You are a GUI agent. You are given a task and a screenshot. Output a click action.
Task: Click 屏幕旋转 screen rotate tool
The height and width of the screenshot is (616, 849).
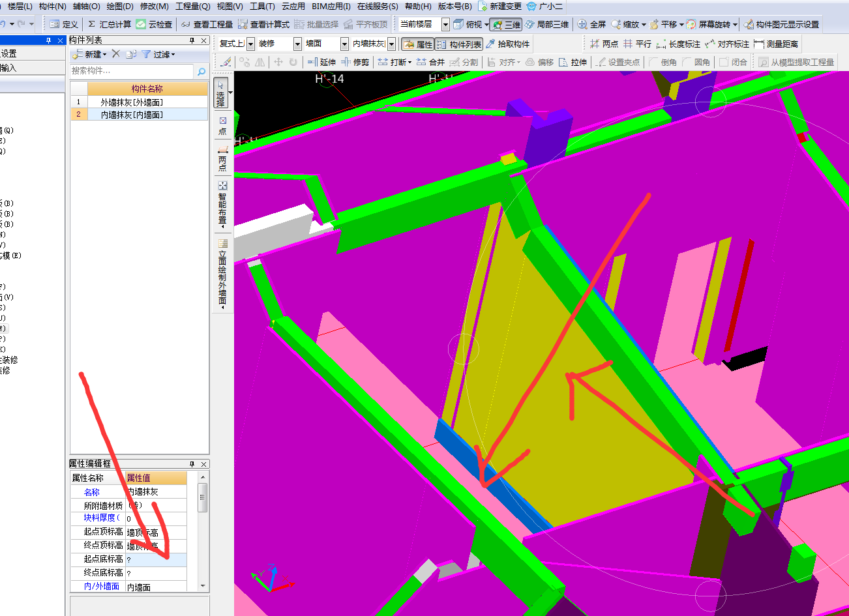[x=708, y=24]
